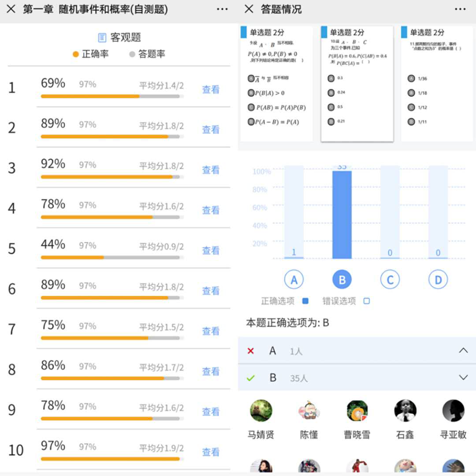Click the ellipsis menu on 第一章 page
Viewport: 476px width, 476px height.
pyautogui.click(x=223, y=9)
